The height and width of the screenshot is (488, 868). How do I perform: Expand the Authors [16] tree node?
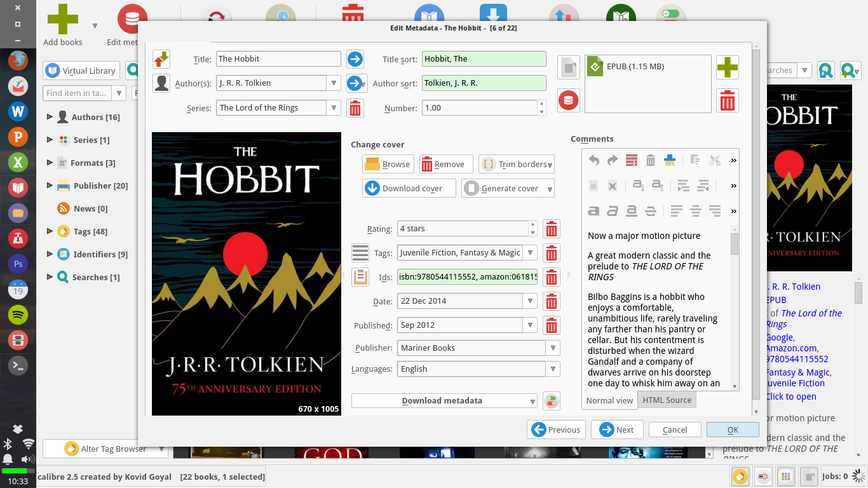pos(50,117)
